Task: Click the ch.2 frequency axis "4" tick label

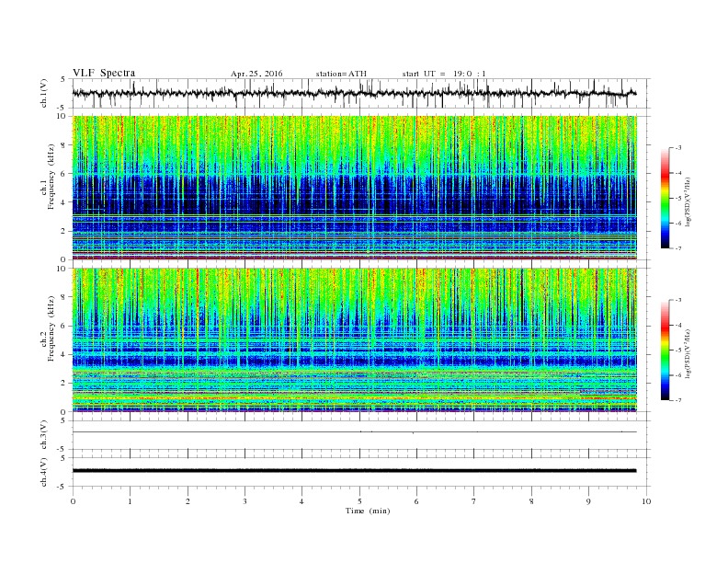Action: [x=63, y=354]
